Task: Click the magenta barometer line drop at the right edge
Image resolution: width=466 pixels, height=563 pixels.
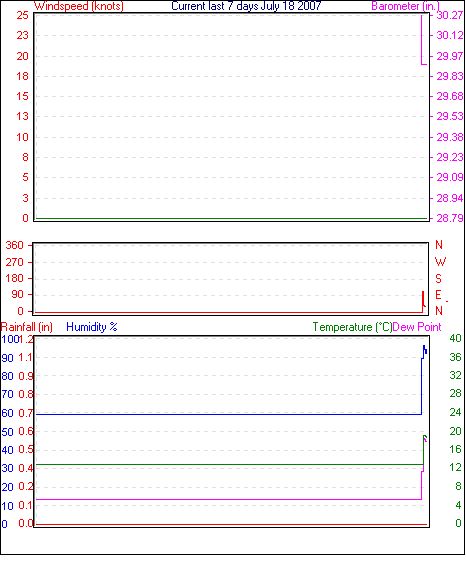Action: pyautogui.click(x=422, y=39)
